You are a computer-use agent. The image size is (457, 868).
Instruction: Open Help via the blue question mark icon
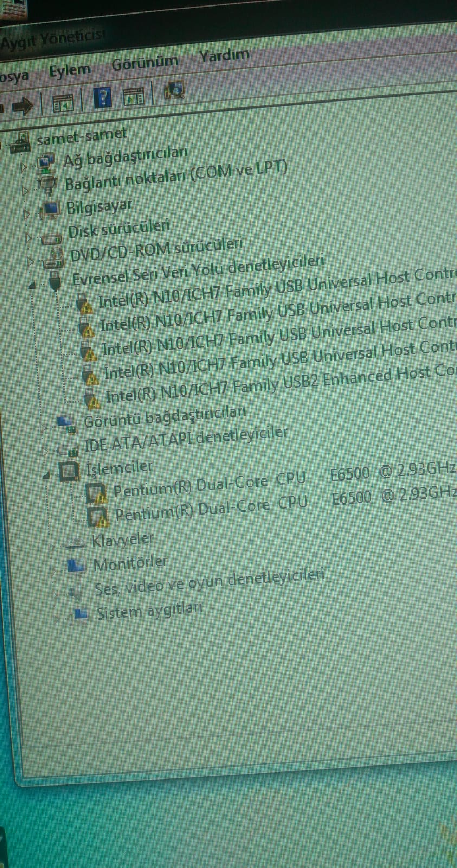[102, 98]
